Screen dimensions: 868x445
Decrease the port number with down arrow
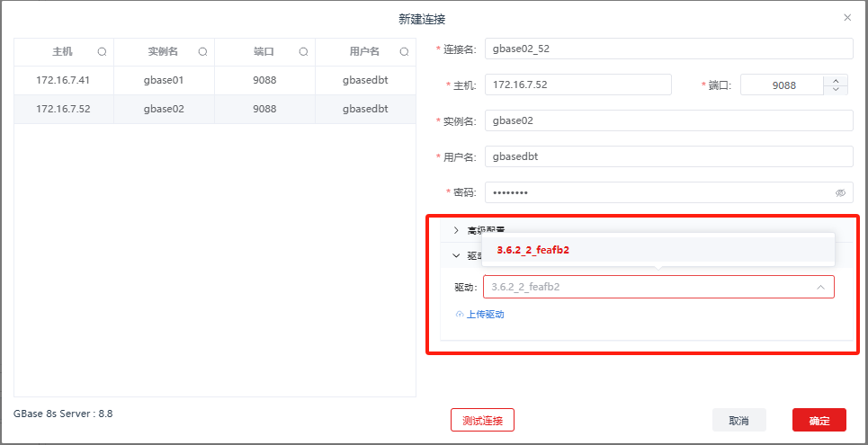pyautogui.click(x=836, y=89)
